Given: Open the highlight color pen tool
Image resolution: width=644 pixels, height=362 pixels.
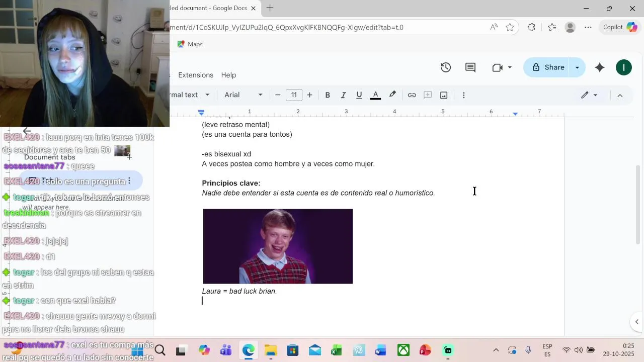Looking at the screenshot, I should click(x=392, y=95).
